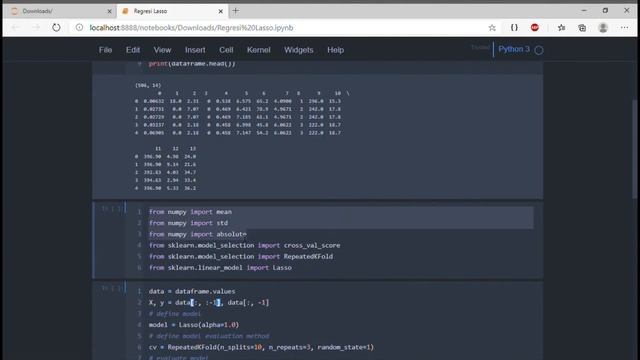Open the Widgets menu
Image resolution: width=640 pixels, height=360 pixels.
click(299, 50)
